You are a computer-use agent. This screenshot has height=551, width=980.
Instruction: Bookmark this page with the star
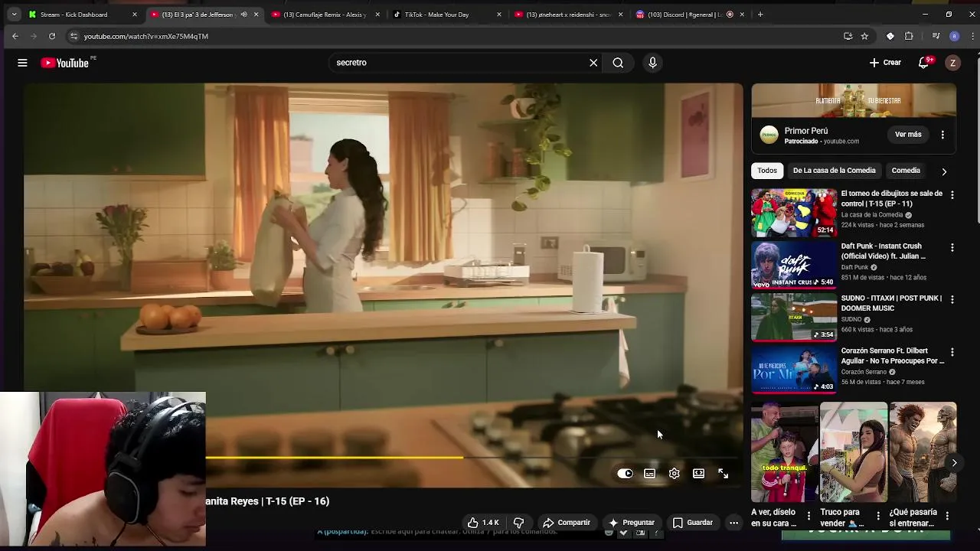click(x=864, y=36)
